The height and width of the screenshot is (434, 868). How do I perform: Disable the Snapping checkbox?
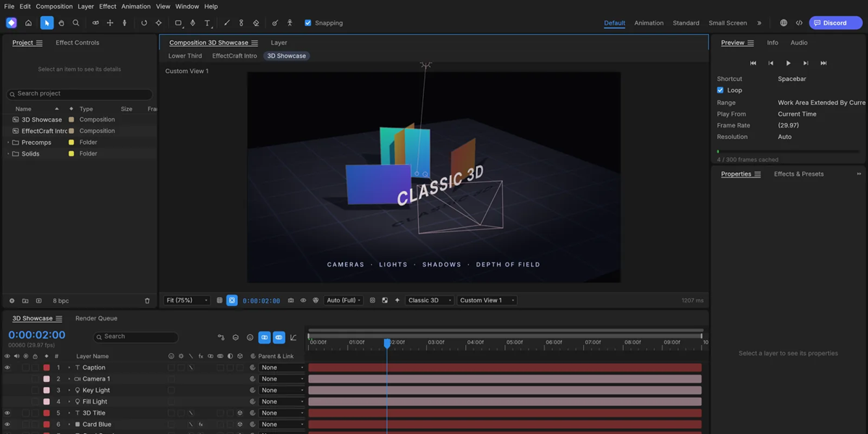pyautogui.click(x=308, y=23)
